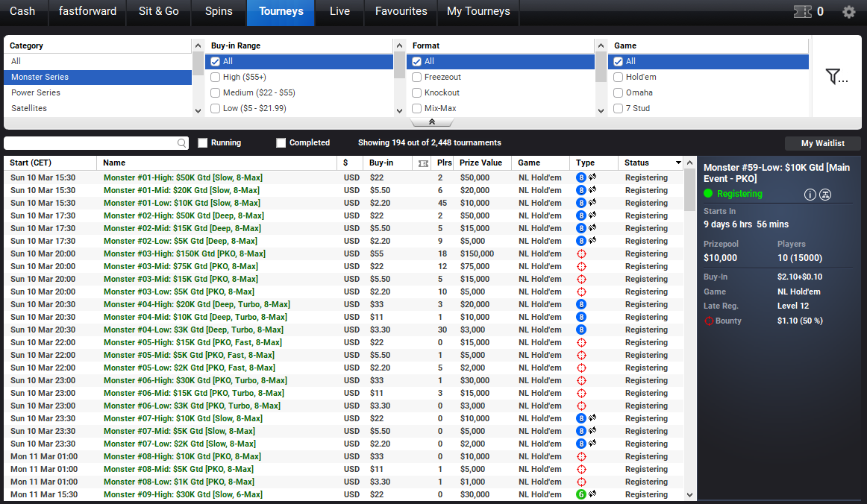Open Monster #03-High: $150K Gtd tournament

point(184,253)
